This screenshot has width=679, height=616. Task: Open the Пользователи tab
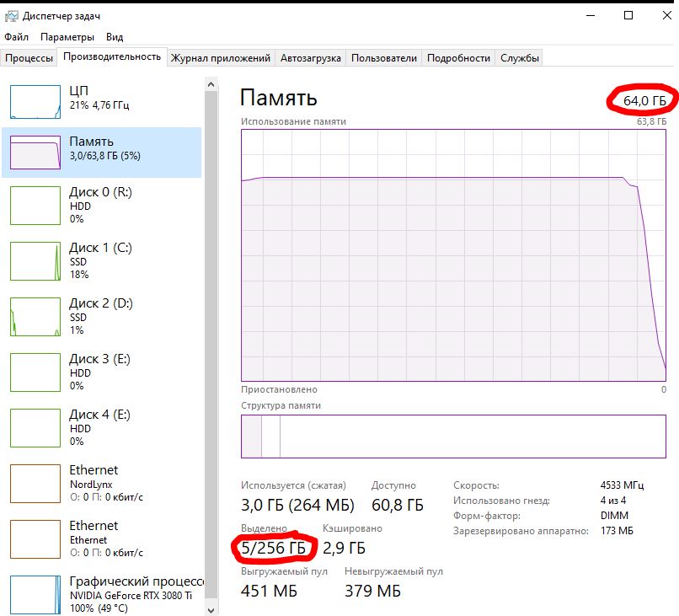(383, 58)
